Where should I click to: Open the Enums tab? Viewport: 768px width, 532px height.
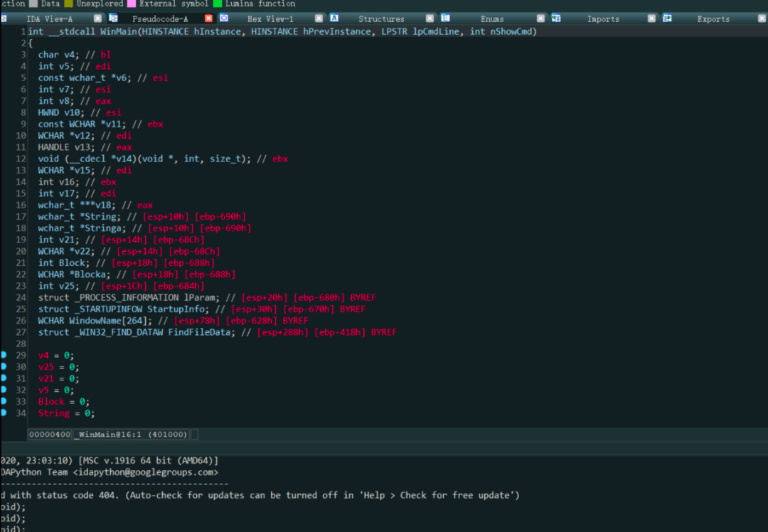(x=492, y=18)
